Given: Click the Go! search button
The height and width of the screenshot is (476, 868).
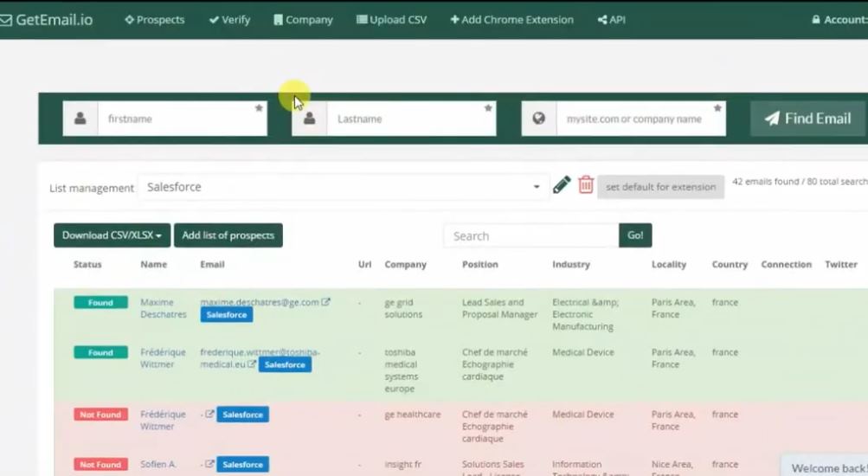Looking at the screenshot, I should coord(635,235).
